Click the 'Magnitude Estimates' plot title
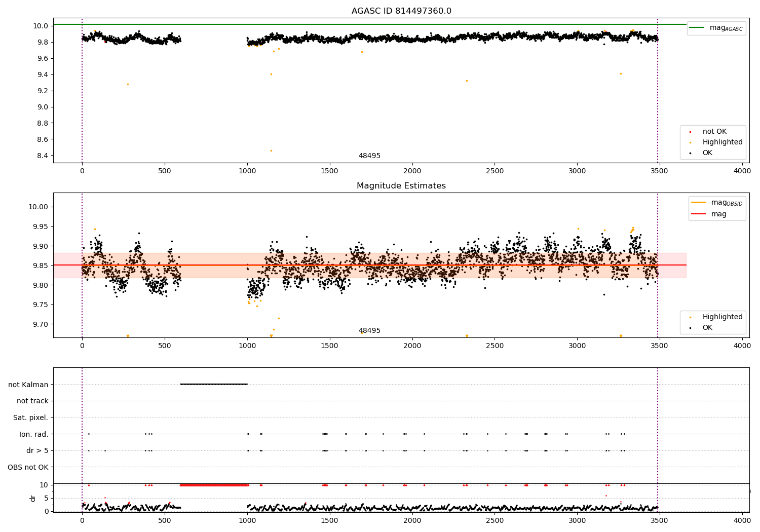 [x=401, y=186]
